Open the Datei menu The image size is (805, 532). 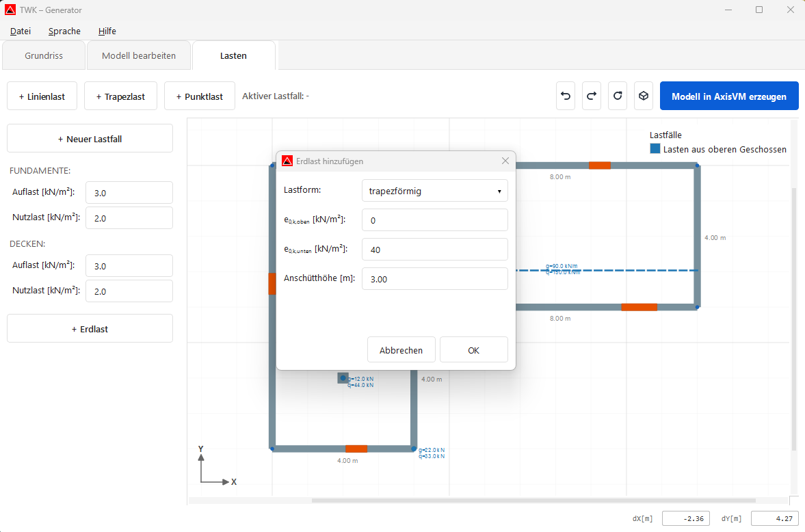[x=21, y=31]
